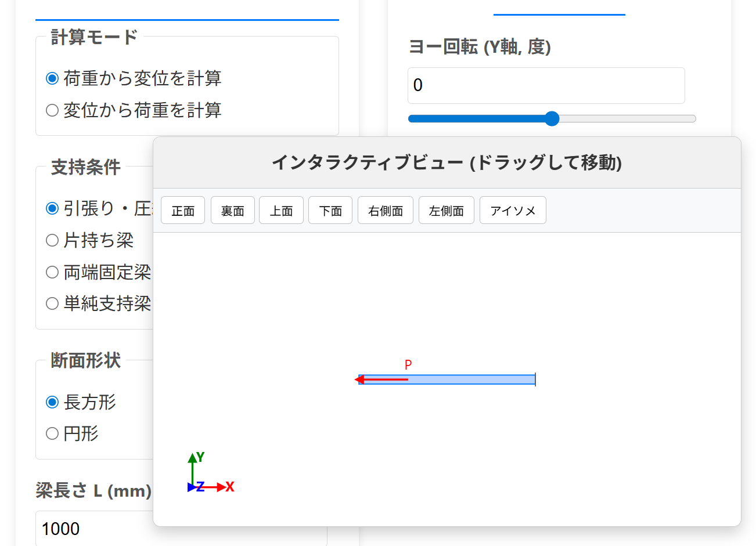
Task: Select 変位から荷重を計算 calculation mode
Action: tap(52, 110)
